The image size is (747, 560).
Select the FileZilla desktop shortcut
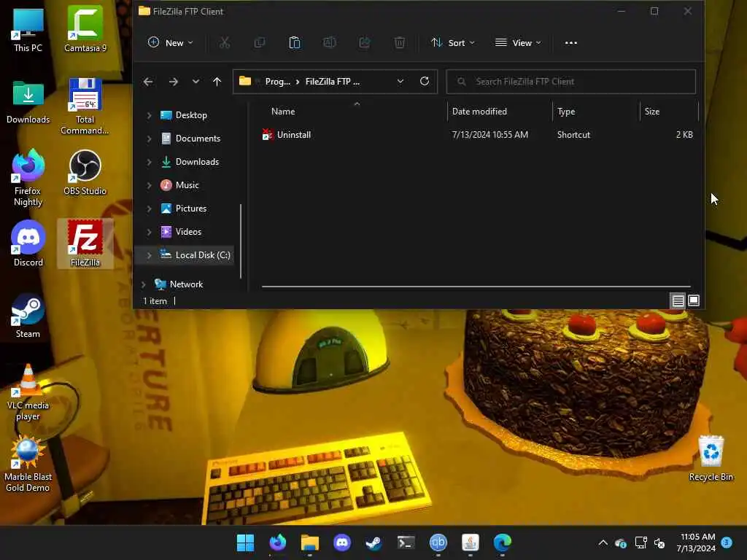(x=85, y=244)
